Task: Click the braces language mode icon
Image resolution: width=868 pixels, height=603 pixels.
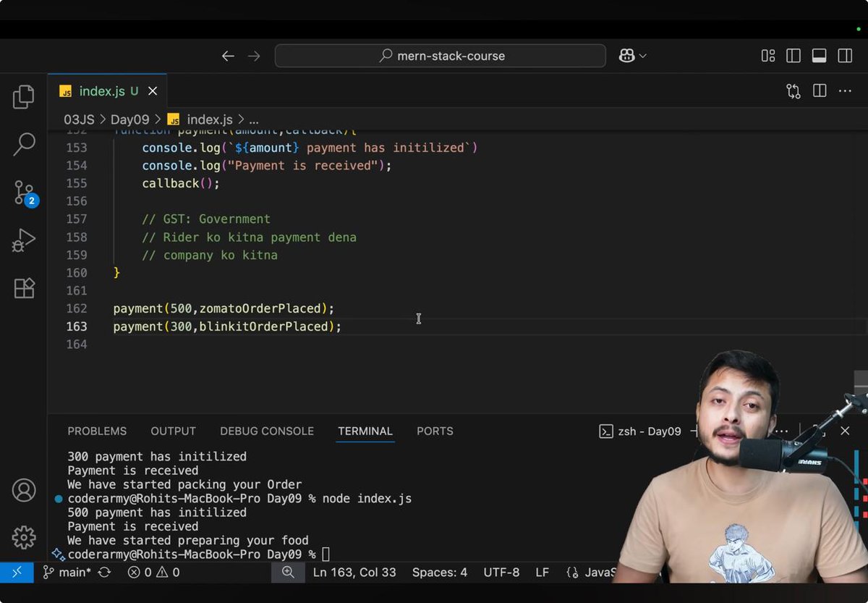Action: pos(573,573)
